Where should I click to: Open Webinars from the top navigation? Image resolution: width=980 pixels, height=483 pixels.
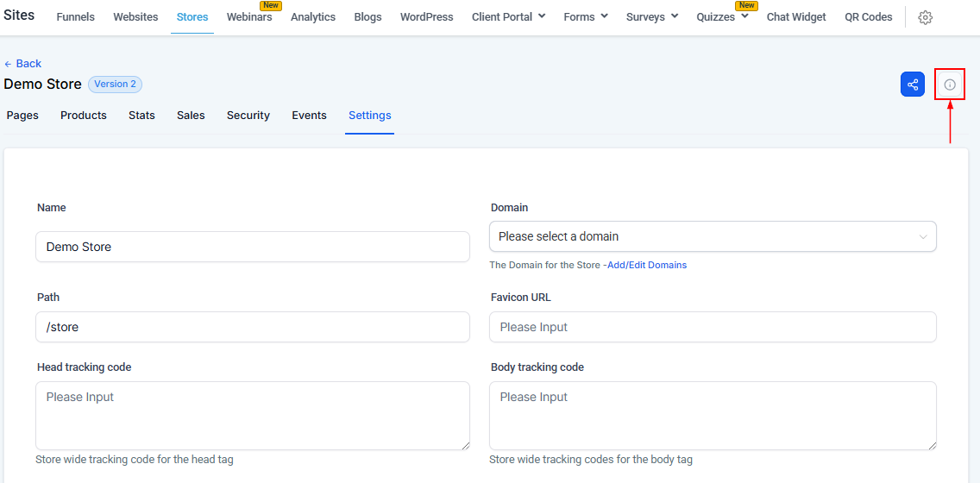pos(249,17)
